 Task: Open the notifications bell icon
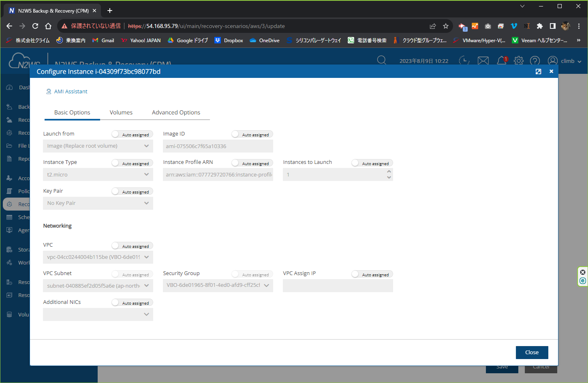pyautogui.click(x=502, y=61)
